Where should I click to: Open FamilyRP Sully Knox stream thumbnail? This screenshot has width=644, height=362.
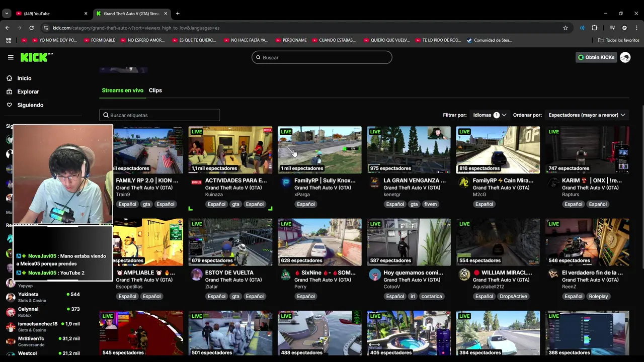click(319, 150)
